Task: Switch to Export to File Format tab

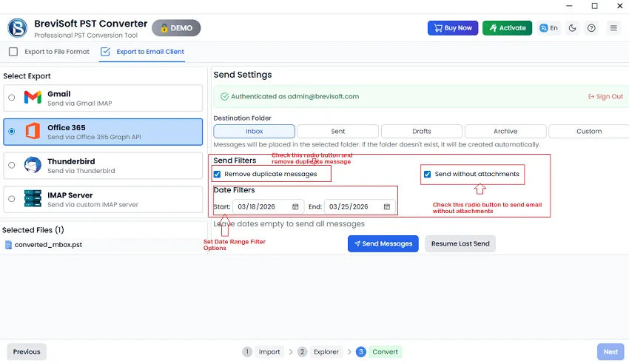Action: [x=49, y=52]
